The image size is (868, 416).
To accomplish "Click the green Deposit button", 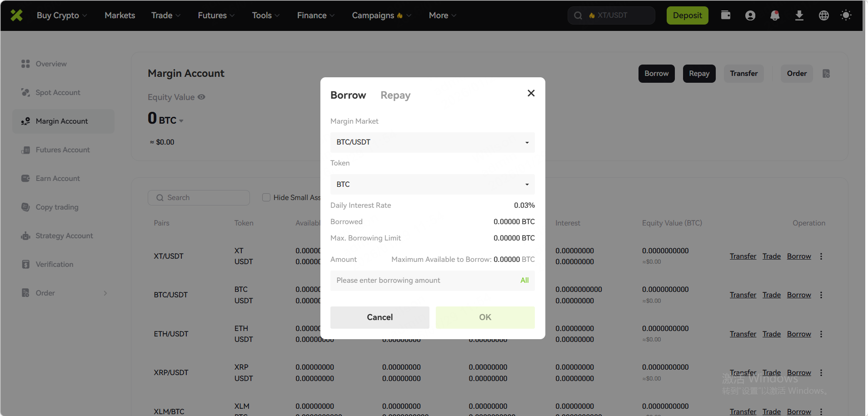I will coord(687,15).
